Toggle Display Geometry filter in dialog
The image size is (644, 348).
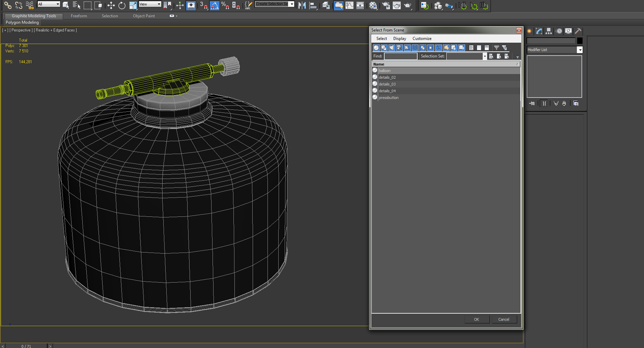tap(376, 47)
